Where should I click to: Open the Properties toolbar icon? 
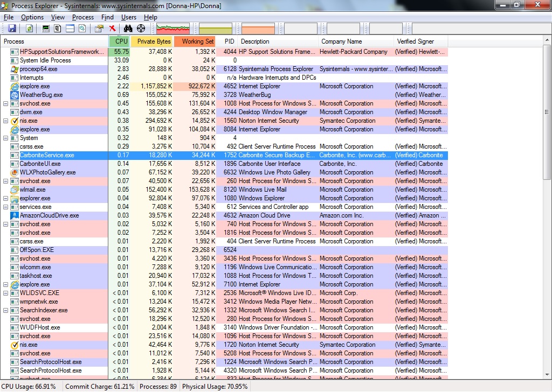tap(99, 29)
